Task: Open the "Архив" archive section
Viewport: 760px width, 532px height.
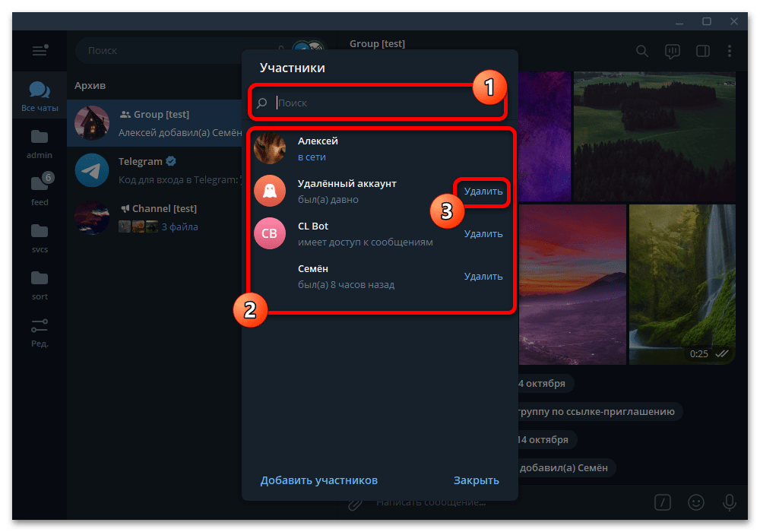Action: click(x=90, y=86)
